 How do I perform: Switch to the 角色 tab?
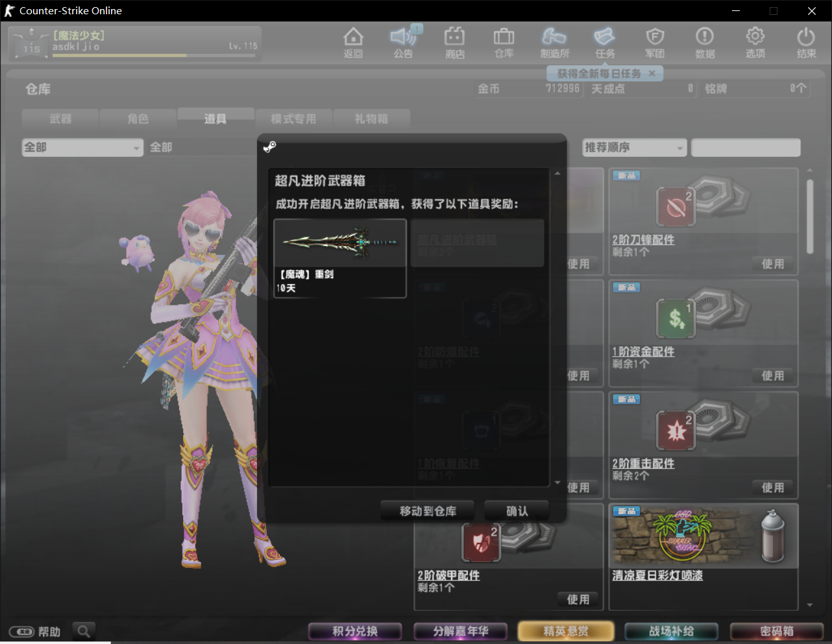[x=138, y=119]
